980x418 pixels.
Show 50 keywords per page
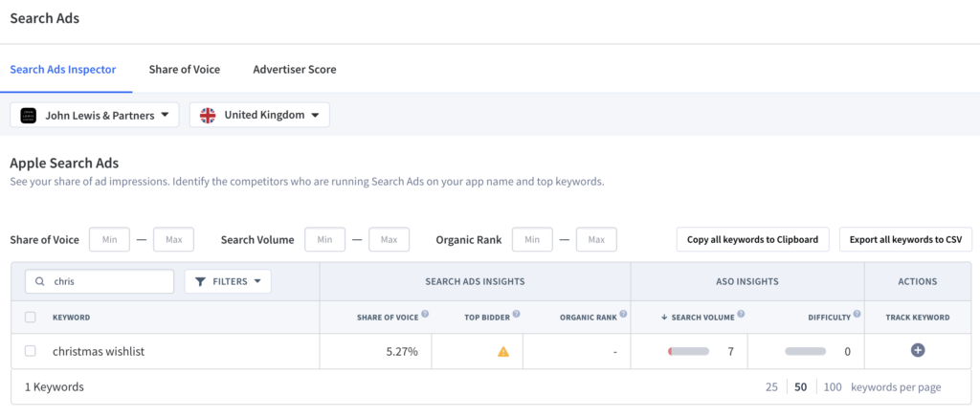[801, 387]
